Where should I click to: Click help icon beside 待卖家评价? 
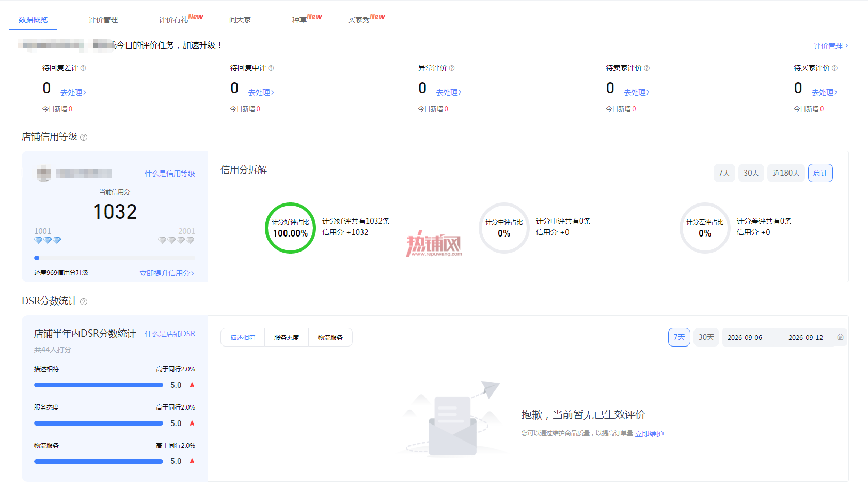[x=647, y=68]
